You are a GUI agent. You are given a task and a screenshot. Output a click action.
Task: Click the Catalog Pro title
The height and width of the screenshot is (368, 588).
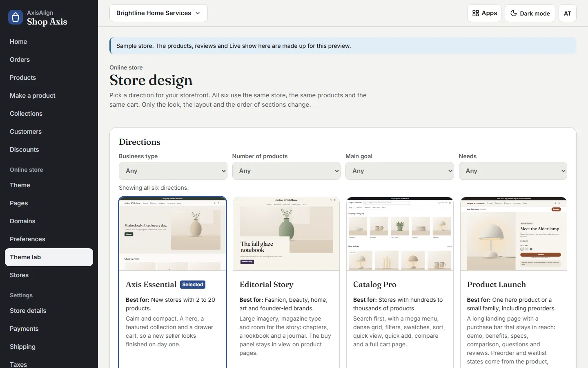click(375, 285)
